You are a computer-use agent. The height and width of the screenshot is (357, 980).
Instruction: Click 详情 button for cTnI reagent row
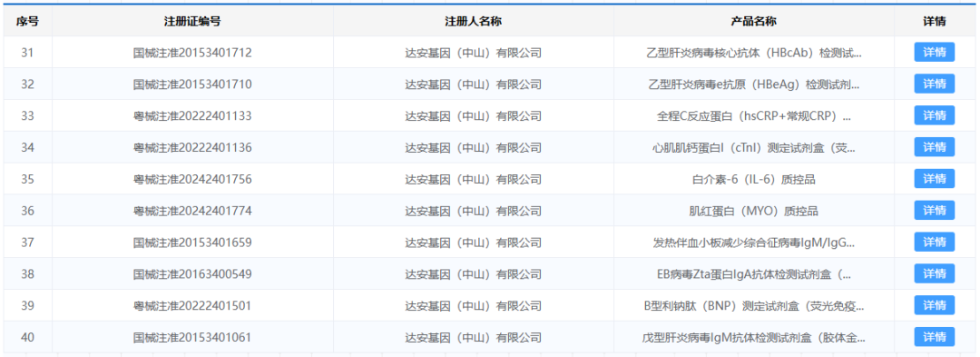pos(935,147)
